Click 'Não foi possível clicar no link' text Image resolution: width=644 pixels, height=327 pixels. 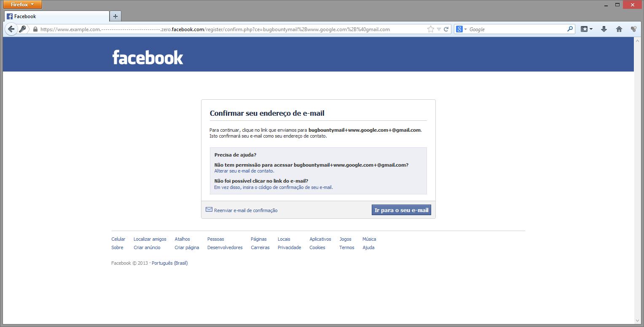(x=261, y=181)
